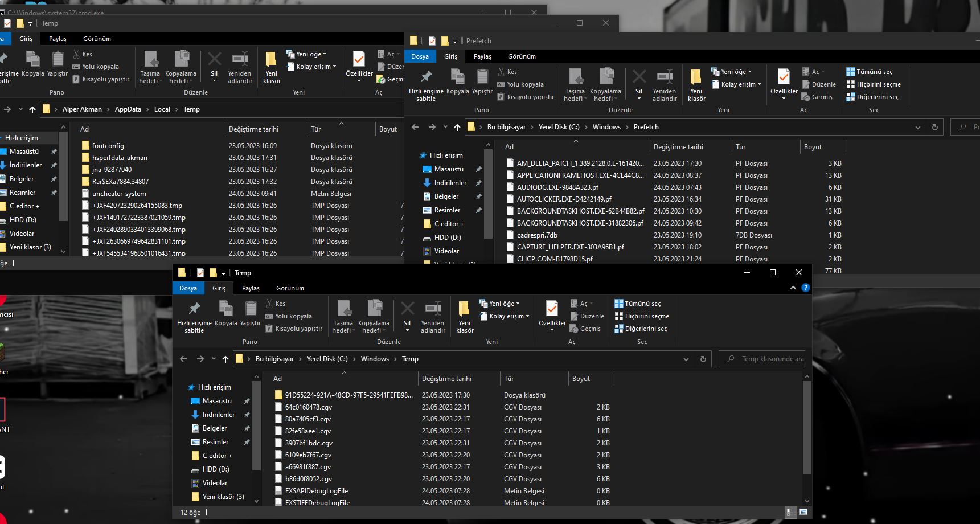Click Kes (cut) in Windows\Temp window ribbon

coord(276,304)
